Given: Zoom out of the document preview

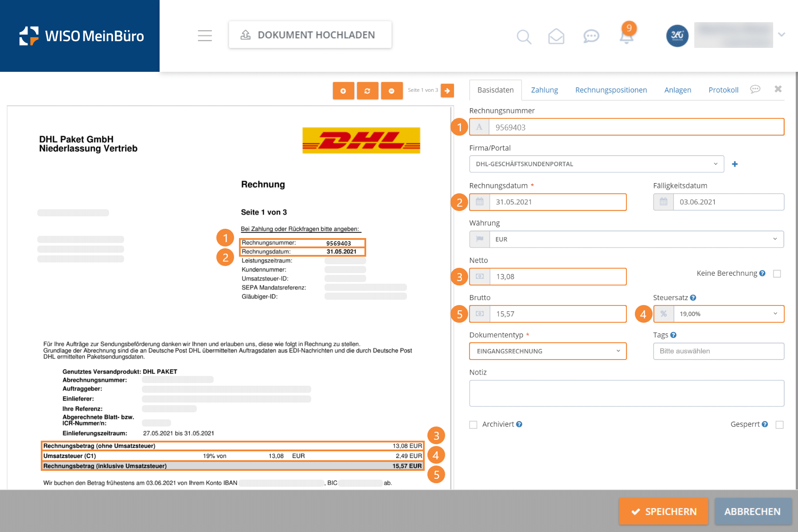Looking at the screenshot, I should click(392, 90).
